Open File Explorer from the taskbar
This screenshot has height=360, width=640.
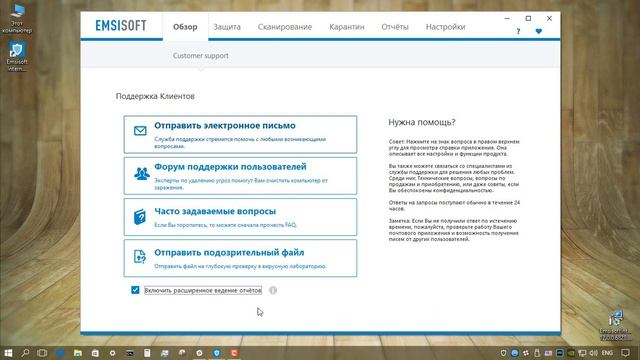pos(78,353)
